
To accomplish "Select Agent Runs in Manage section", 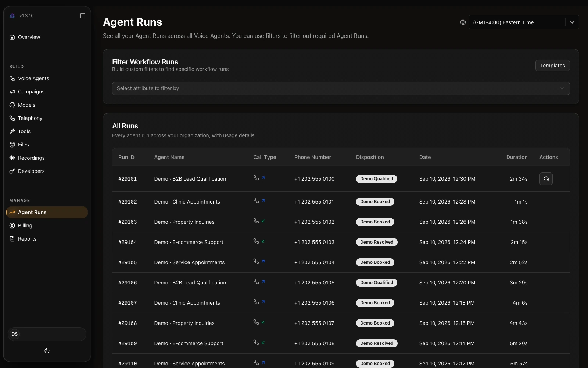I will pyautogui.click(x=47, y=212).
